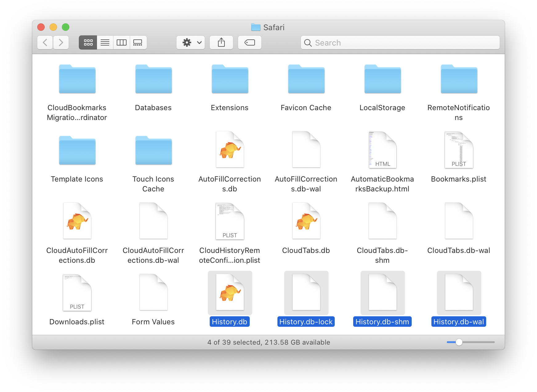Switch to list view
The height and width of the screenshot is (392, 537).
point(105,42)
